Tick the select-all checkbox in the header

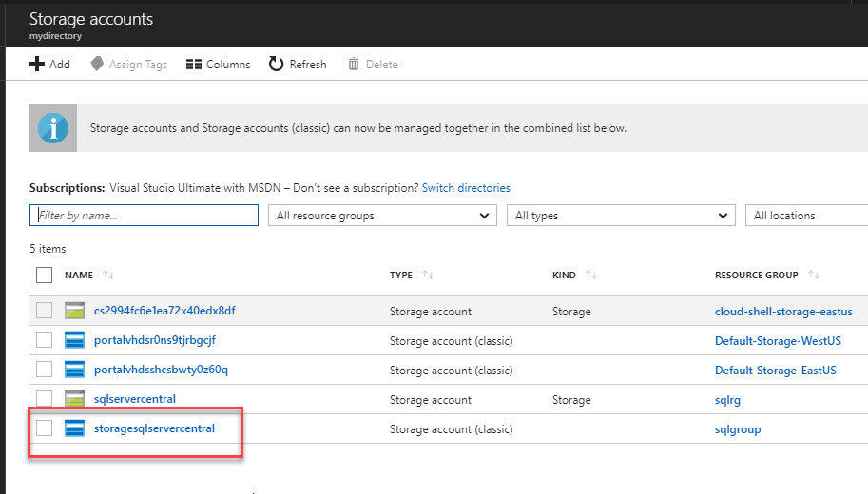coord(45,275)
